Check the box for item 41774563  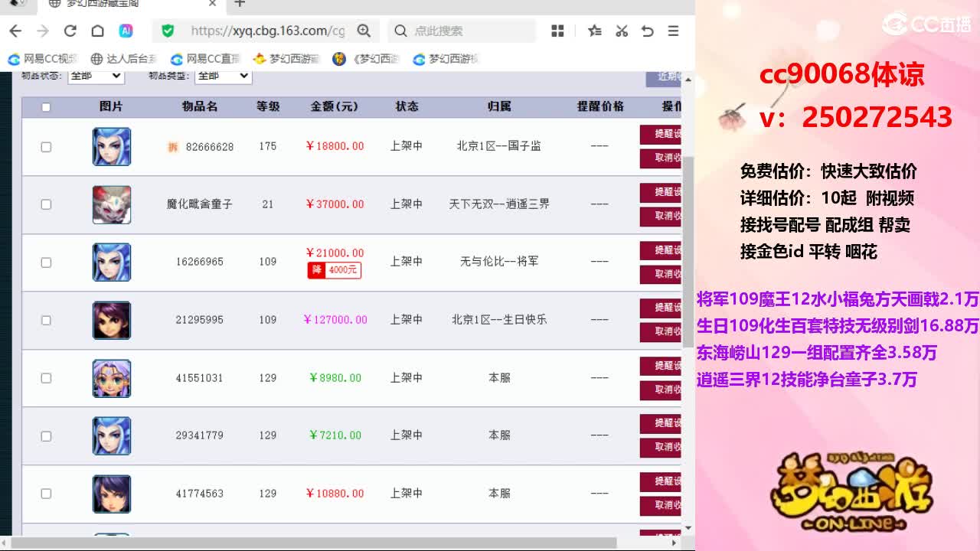pyautogui.click(x=46, y=494)
